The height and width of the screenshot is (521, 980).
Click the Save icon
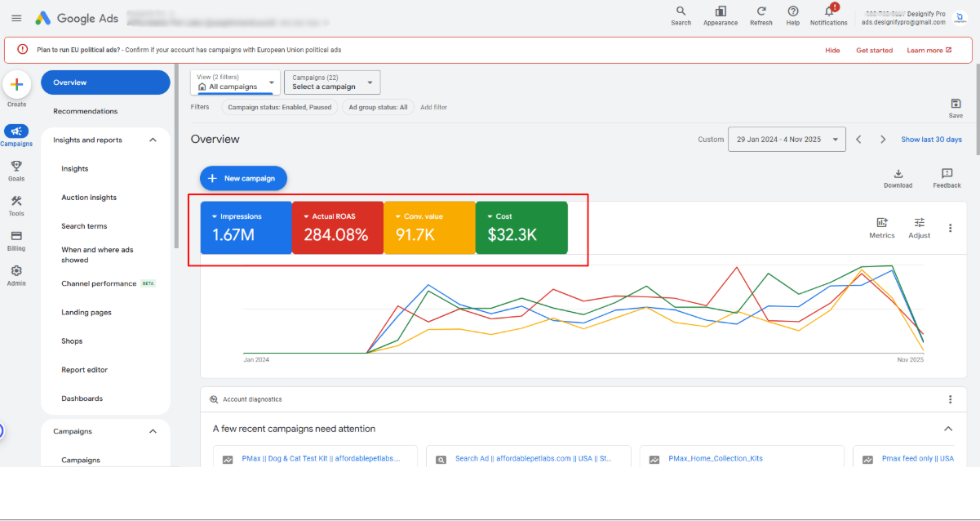(x=956, y=104)
